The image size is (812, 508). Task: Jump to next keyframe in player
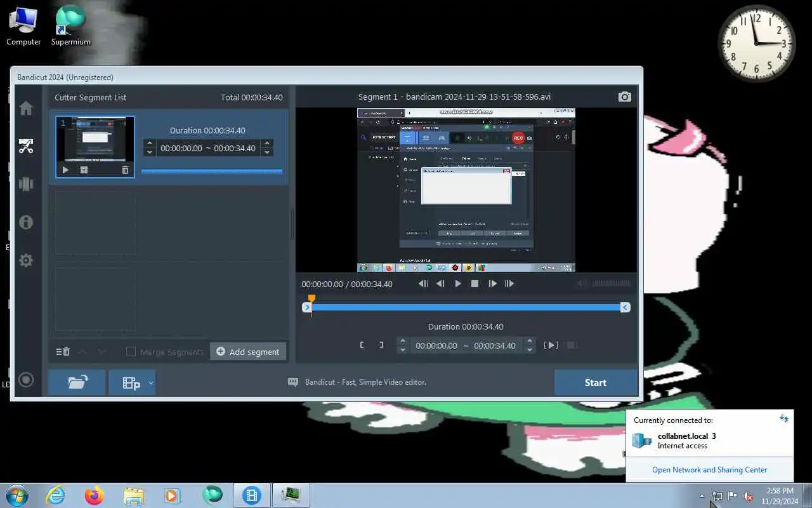509,284
